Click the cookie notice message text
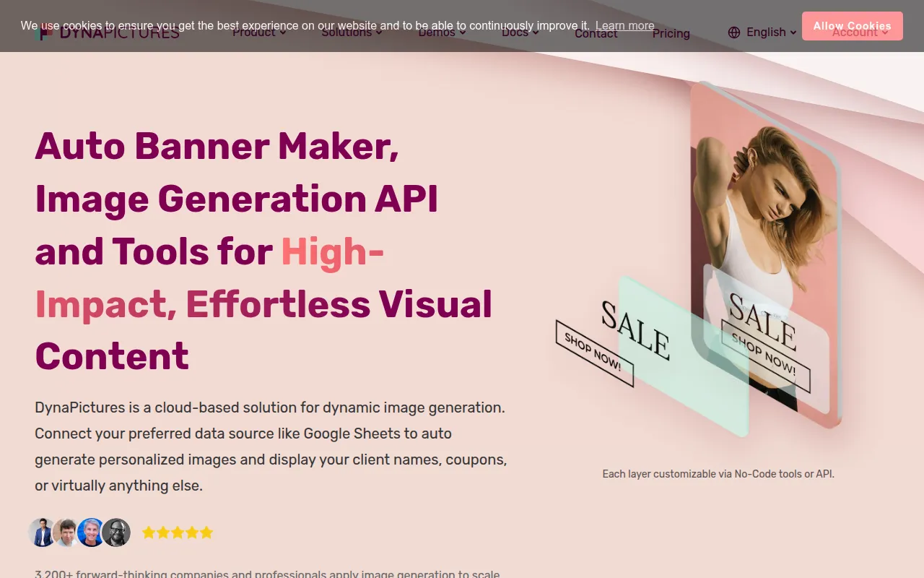The height and width of the screenshot is (578, 924). (x=305, y=26)
